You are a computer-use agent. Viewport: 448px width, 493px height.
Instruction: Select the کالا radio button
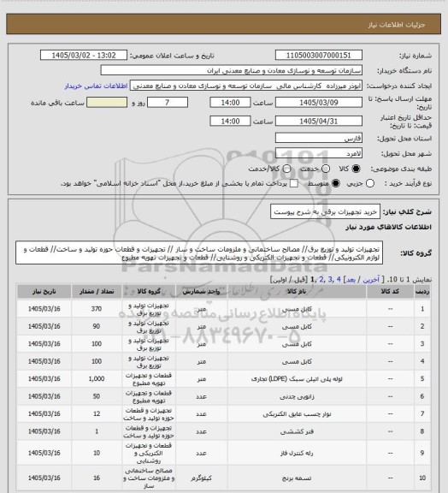coord(356,169)
